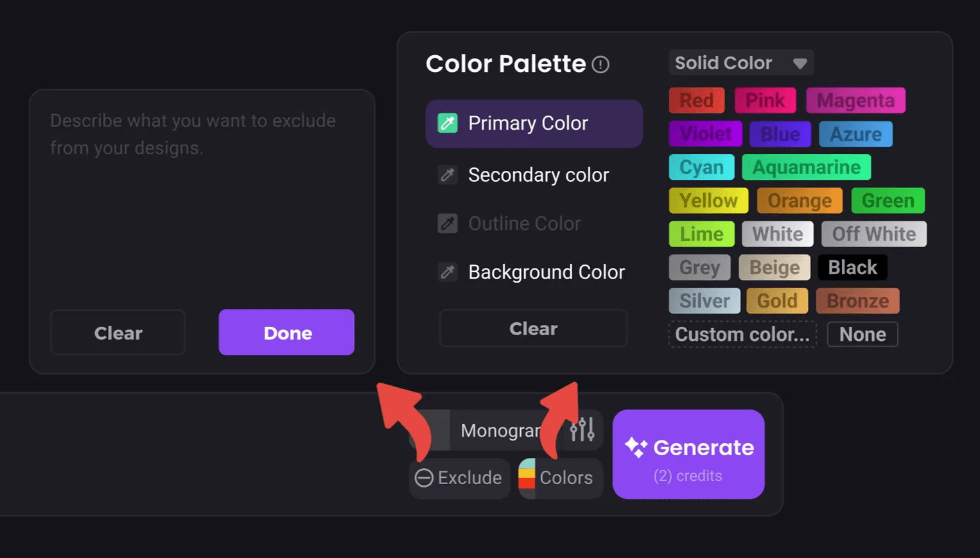
Task: Click the Secondary color eyedropper icon
Action: (x=448, y=175)
